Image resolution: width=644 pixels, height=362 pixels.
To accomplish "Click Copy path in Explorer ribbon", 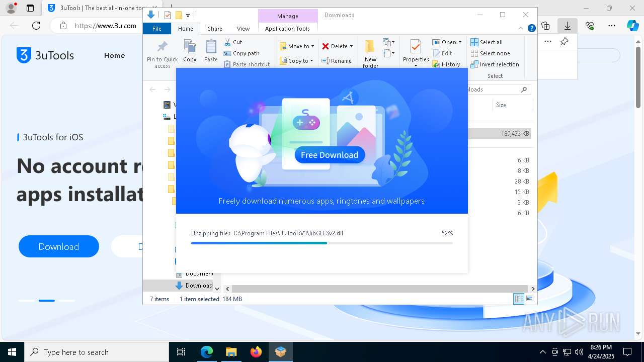I will (242, 53).
